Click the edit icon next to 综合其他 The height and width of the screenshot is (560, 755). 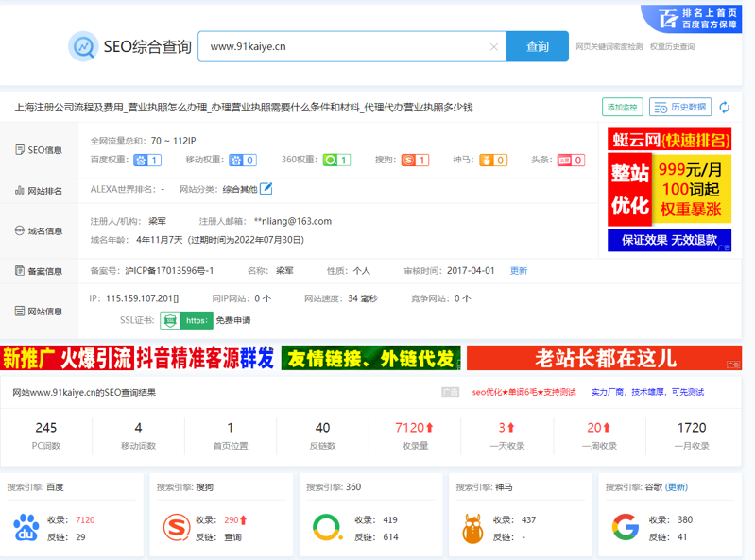point(266,189)
